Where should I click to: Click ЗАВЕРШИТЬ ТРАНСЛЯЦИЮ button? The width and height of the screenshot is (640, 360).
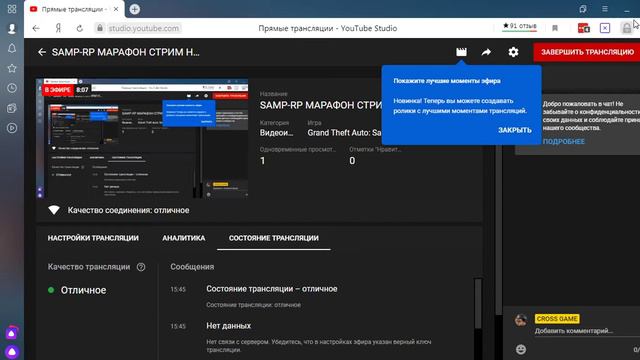[x=587, y=52]
